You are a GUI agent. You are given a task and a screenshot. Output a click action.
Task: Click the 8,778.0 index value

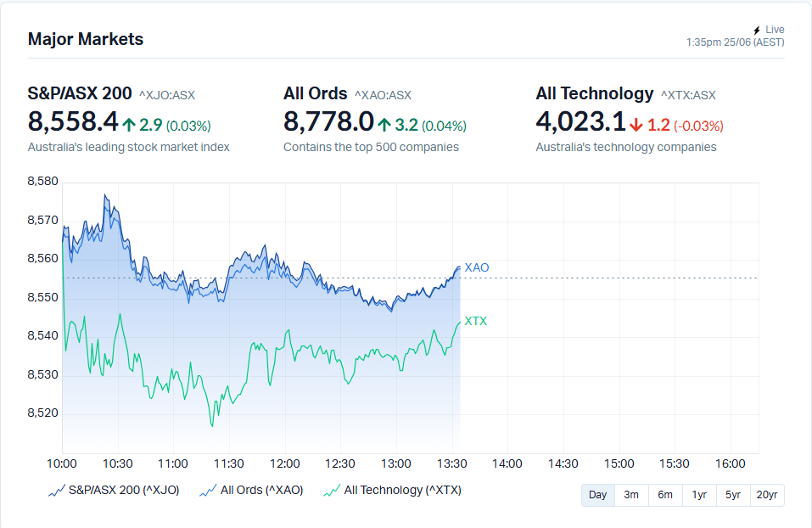[x=328, y=122]
